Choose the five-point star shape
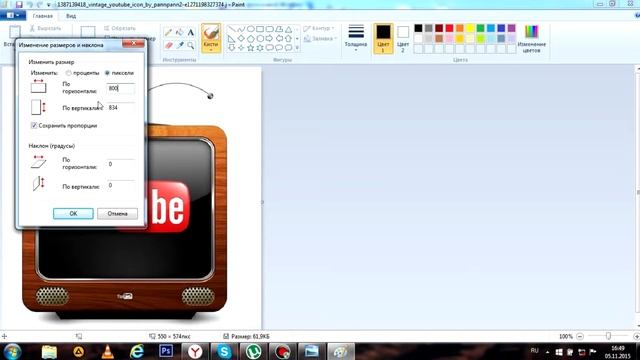 [x=250, y=48]
